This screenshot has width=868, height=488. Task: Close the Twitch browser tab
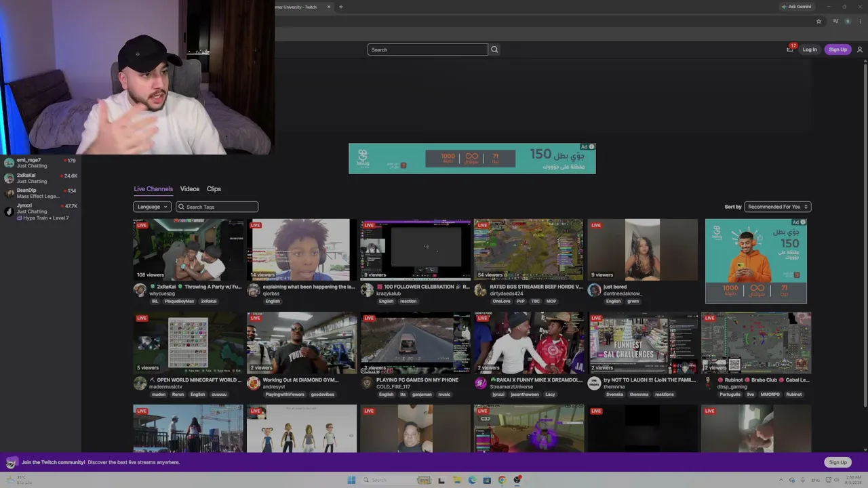click(x=329, y=7)
